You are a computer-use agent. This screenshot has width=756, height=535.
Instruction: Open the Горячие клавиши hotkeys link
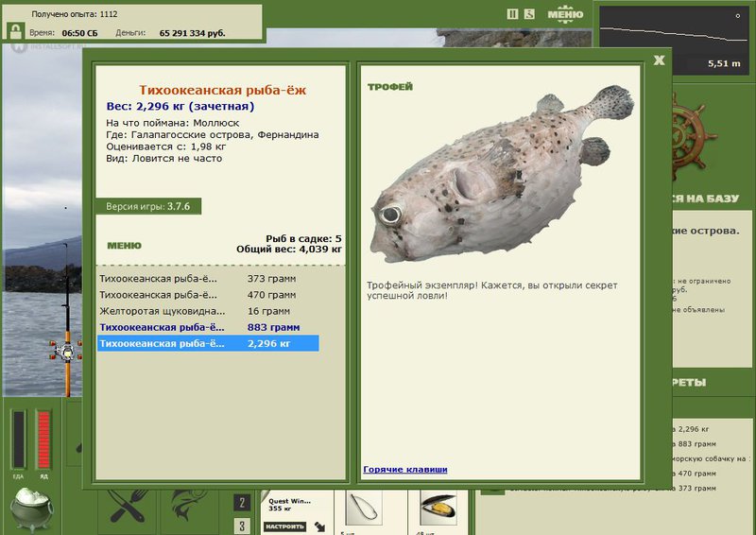[405, 470]
